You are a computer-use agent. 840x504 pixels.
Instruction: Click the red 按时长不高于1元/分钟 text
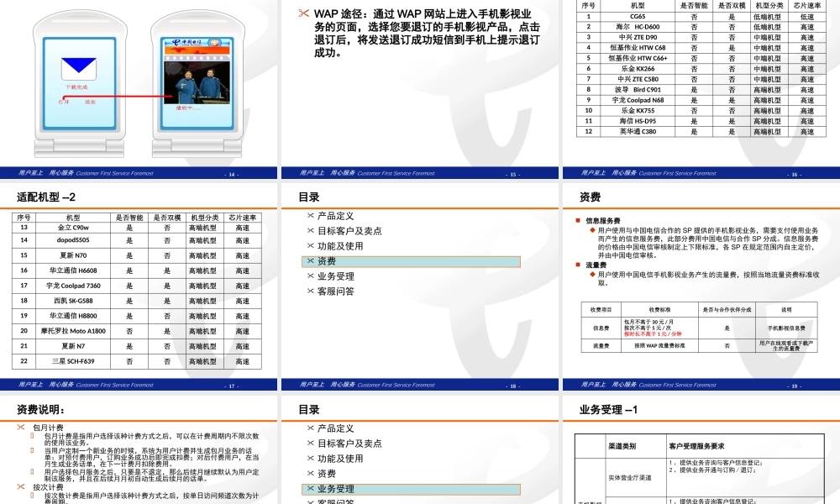(653, 333)
